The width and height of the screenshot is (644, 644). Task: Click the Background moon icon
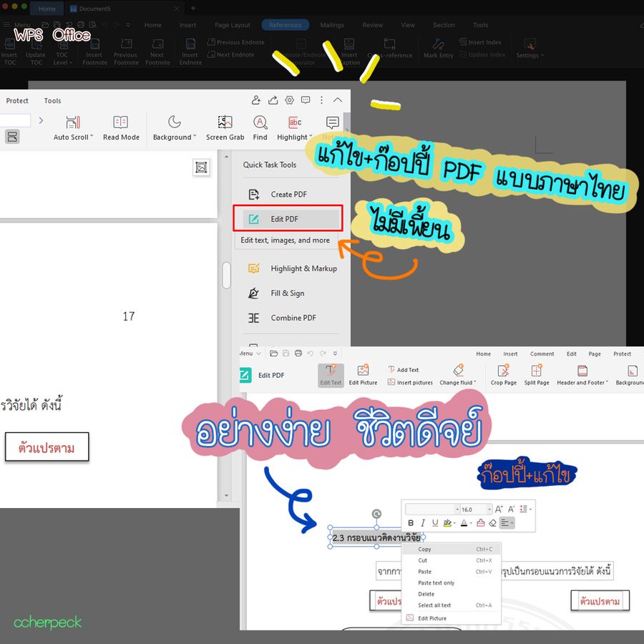(x=174, y=122)
